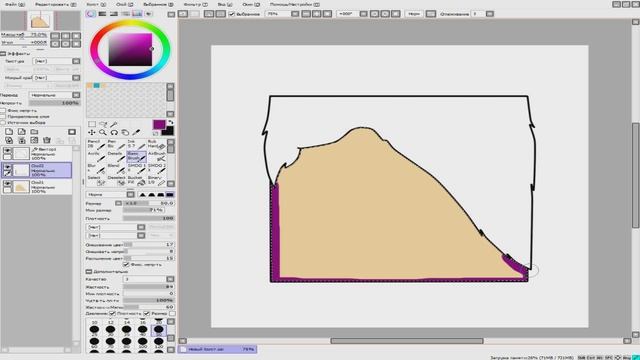Viewport: 640px width, 360px height.
Task: Choose the rectangular selection tool
Action: point(92,124)
